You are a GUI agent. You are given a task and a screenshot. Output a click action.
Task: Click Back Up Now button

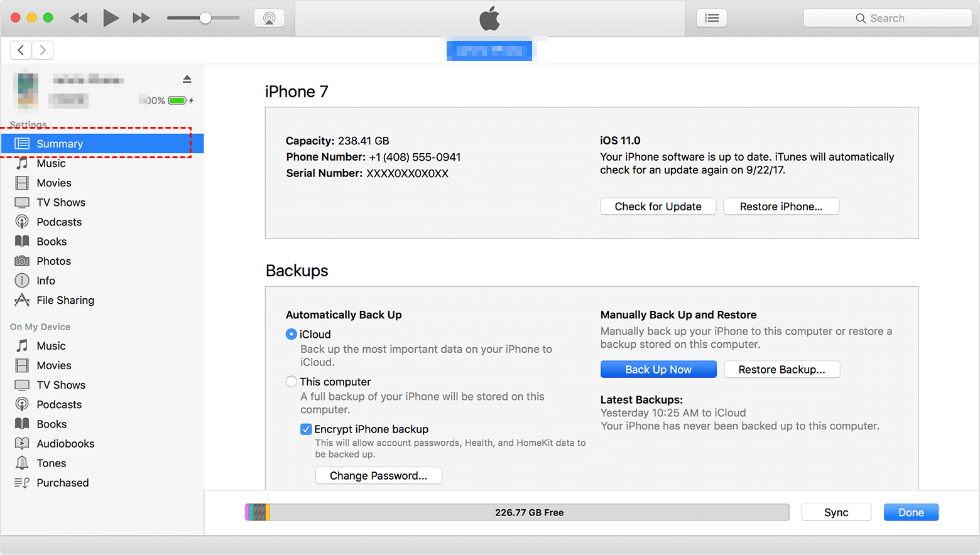tap(658, 369)
